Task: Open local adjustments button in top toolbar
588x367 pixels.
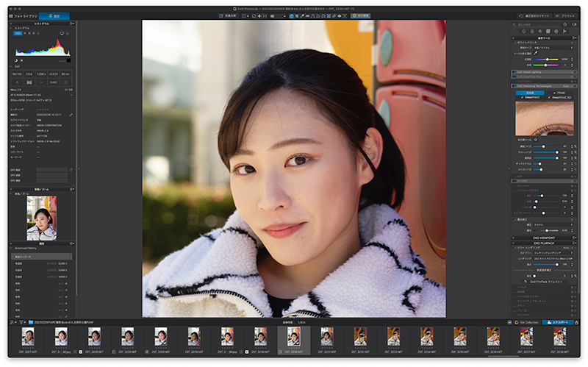Action: [361, 16]
